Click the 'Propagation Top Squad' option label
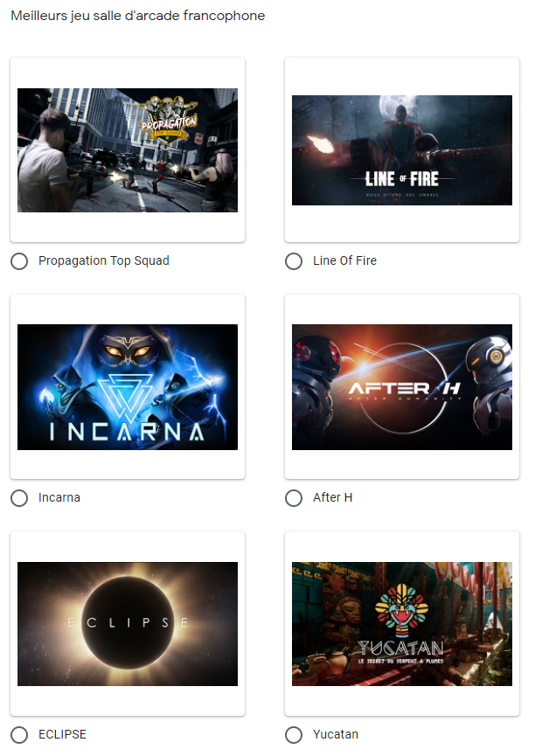535x756 pixels. (x=104, y=260)
